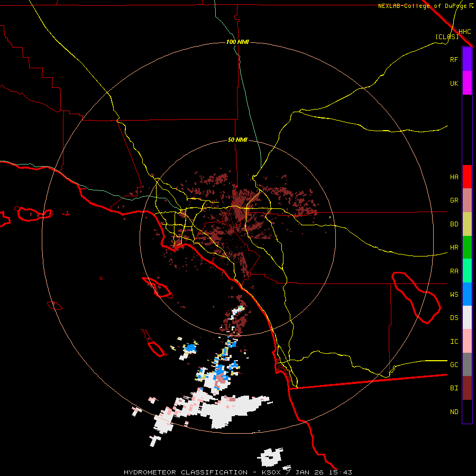Image resolution: width=476 pixels, height=476 pixels.
Task: Click the UK magenta color swatch
Action: pyautogui.click(x=467, y=83)
